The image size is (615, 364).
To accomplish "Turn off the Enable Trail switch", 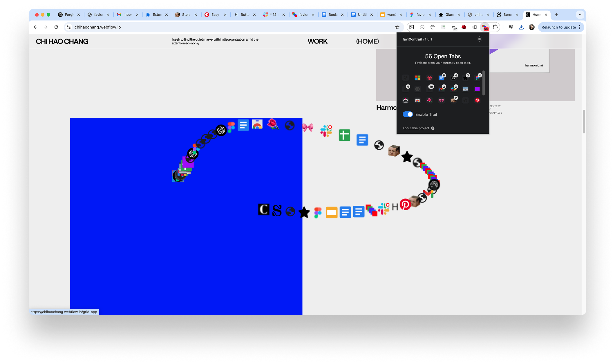I will [x=408, y=114].
